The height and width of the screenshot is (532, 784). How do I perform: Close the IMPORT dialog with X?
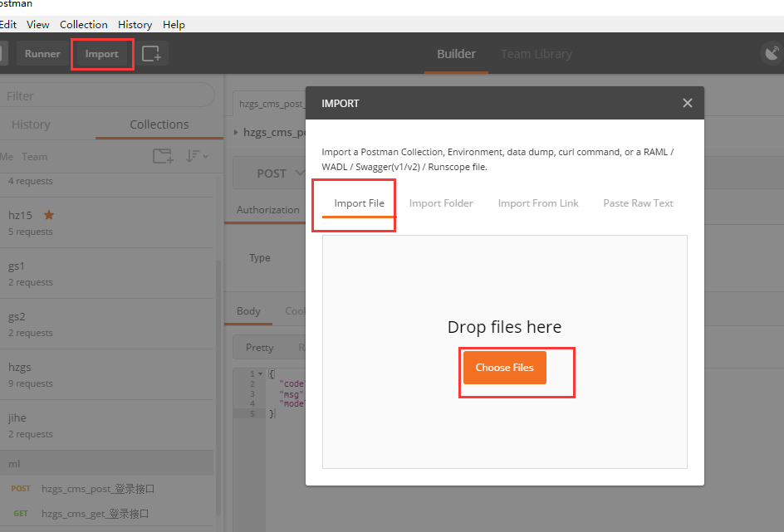coord(688,103)
